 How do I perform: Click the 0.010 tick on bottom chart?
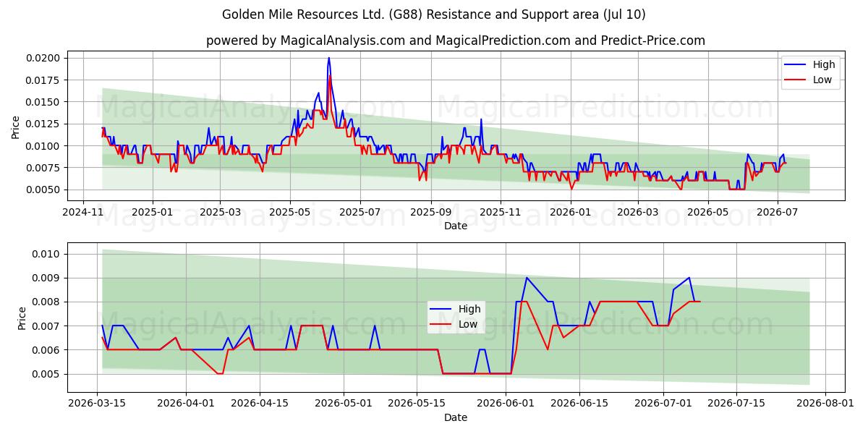coord(48,254)
